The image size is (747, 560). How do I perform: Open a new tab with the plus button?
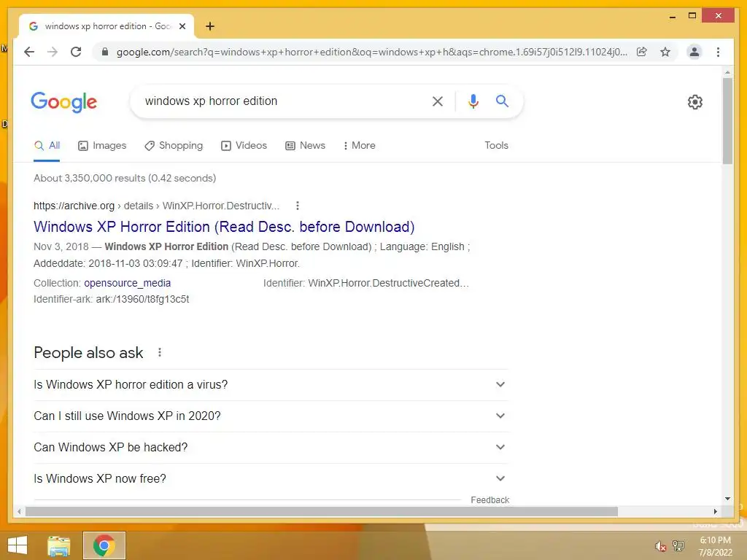209,26
